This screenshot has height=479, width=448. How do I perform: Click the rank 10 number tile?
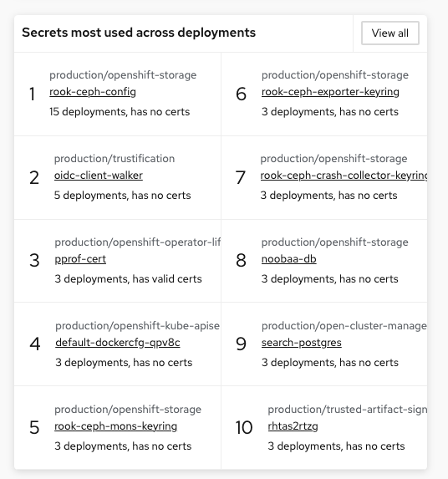pyautogui.click(x=244, y=427)
